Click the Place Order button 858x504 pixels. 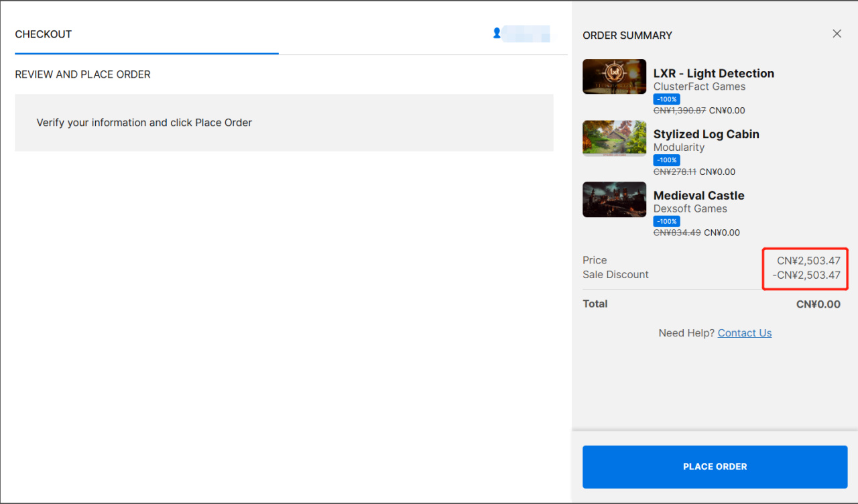pyautogui.click(x=715, y=466)
